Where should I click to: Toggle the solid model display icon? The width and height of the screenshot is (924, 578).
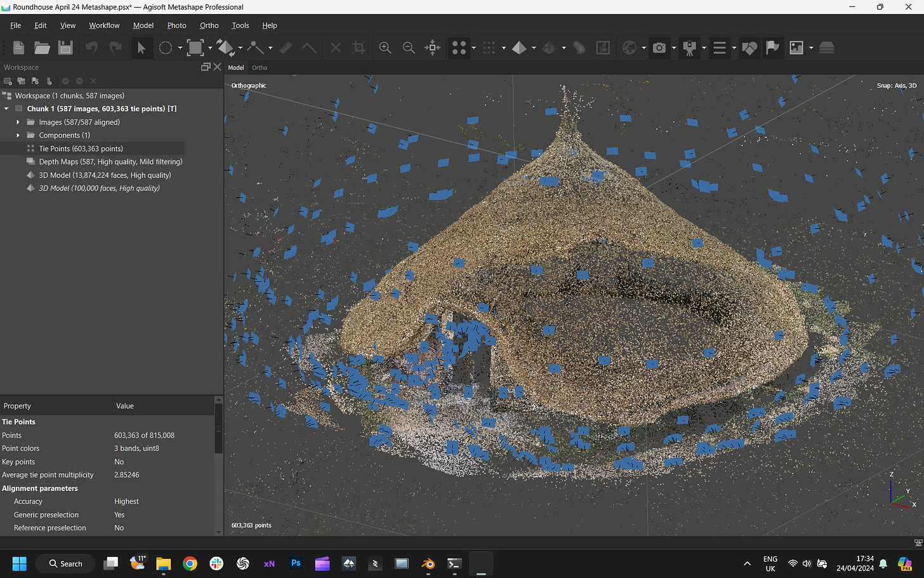click(x=519, y=48)
